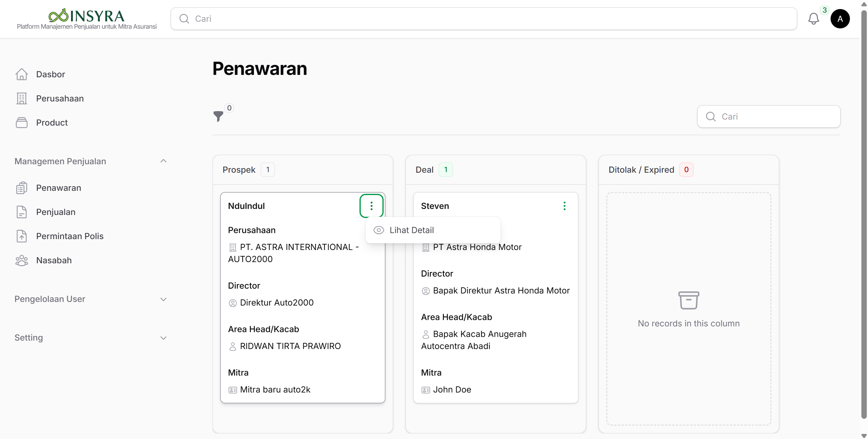
Task: Focus the global Cari search field
Action: click(x=483, y=18)
